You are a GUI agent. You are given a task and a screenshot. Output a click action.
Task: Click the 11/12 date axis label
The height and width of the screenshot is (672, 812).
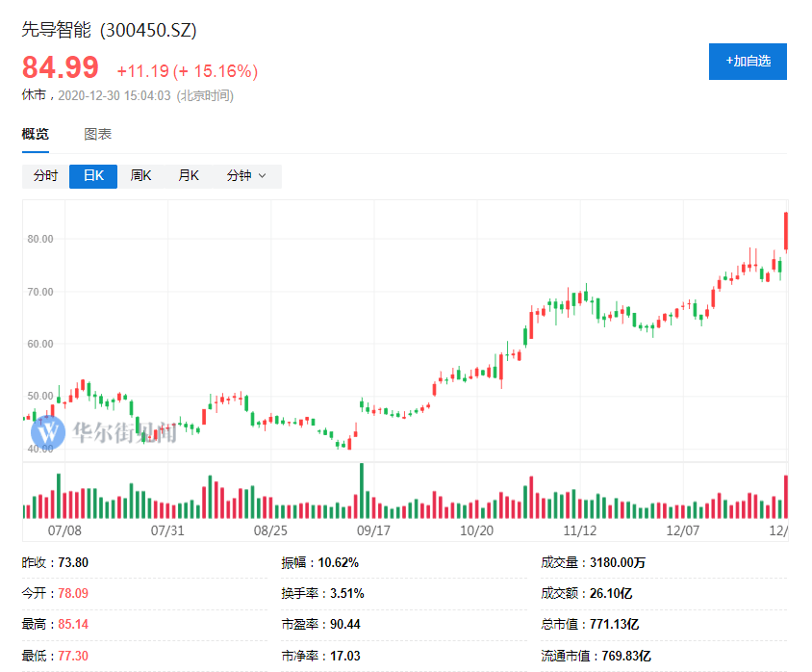[x=579, y=530]
